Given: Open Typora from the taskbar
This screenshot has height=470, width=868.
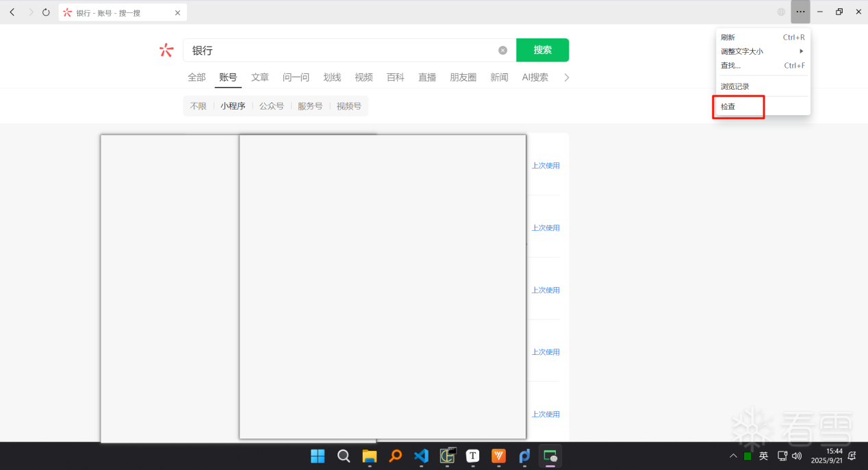Looking at the screenshot, I should click(x=472, y=456).
